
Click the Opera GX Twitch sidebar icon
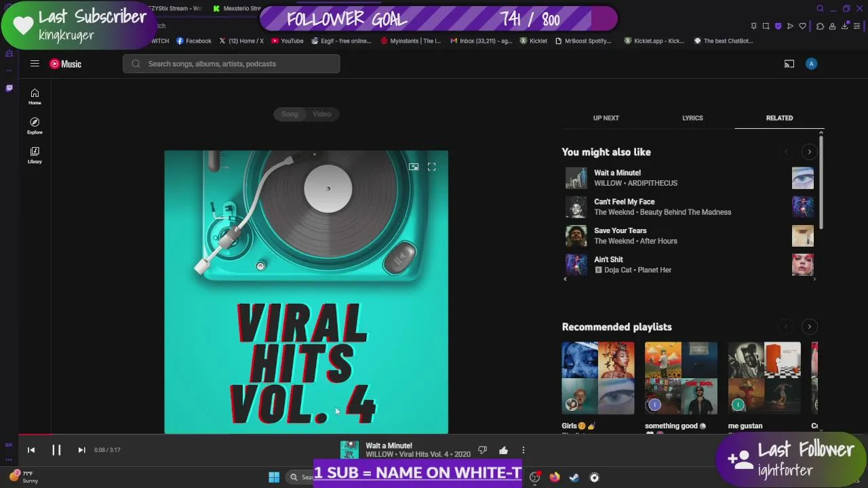pos(9,87)
